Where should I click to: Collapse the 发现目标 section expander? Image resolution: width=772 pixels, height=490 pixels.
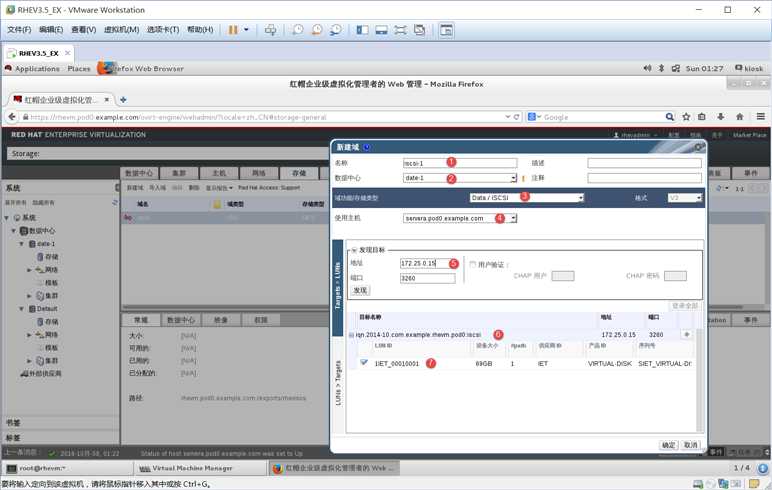point(354,250)
